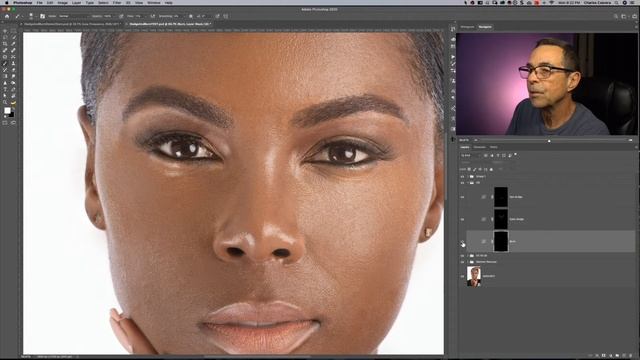Toggle visibility of the selected Burn layer
Viewport: 640px width, 360px height.
tap(462, 241)
